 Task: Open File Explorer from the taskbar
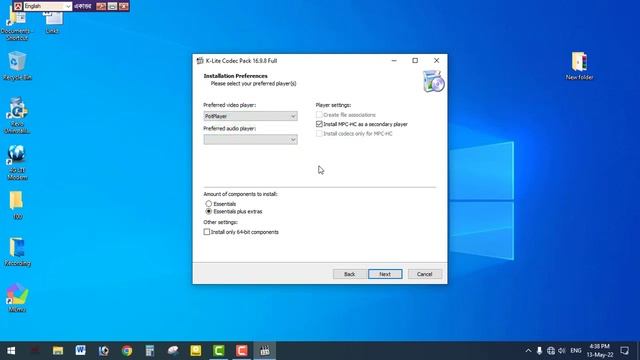pos(58,351)
